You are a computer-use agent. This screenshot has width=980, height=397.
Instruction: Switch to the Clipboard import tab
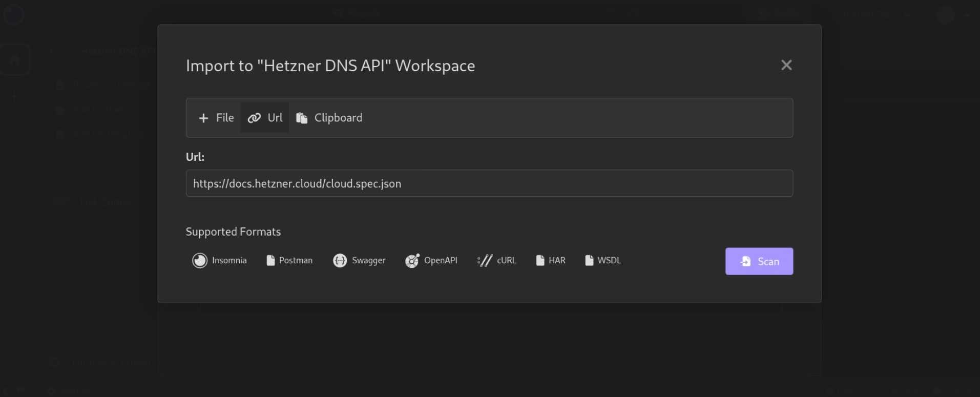pyautogui.click(x=329, y=118)
